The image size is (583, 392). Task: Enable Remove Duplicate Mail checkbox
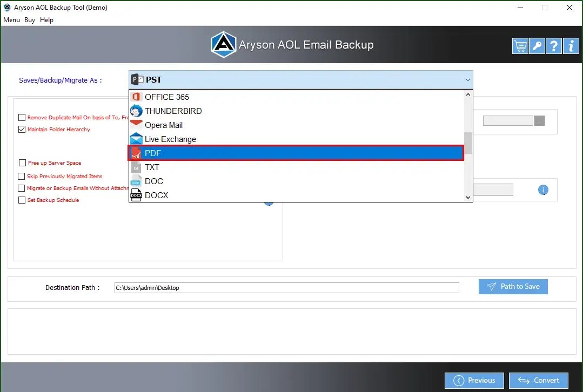point(22,117)
